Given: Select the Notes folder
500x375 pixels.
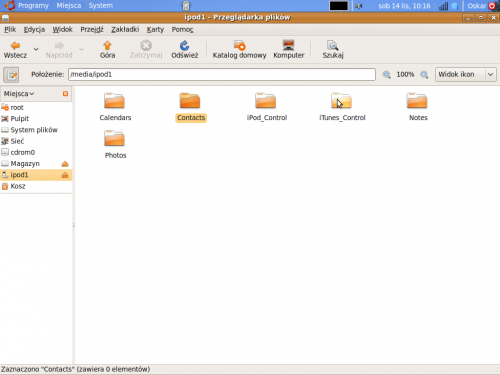Looking at the screenshot, I should [x=418, y=107].
